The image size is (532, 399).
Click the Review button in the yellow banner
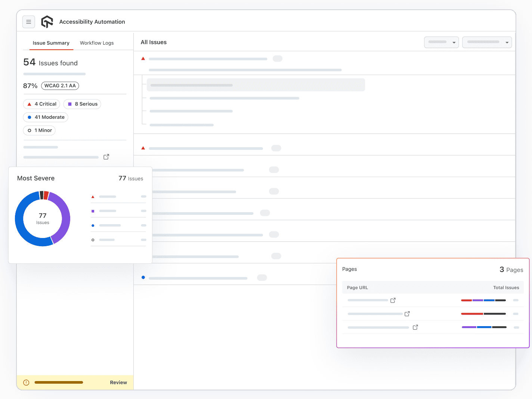tap(118, 382)
